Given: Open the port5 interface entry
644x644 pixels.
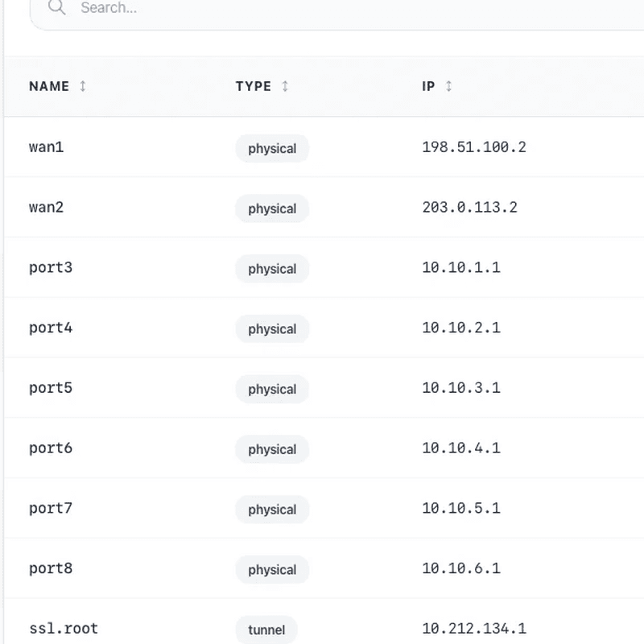Looking at the screenshot, I should coord(50,388).
